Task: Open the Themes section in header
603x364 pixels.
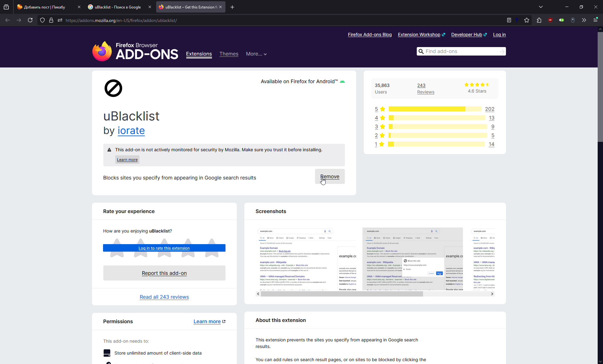Action: pyautogui.click(x=229, y=54)
